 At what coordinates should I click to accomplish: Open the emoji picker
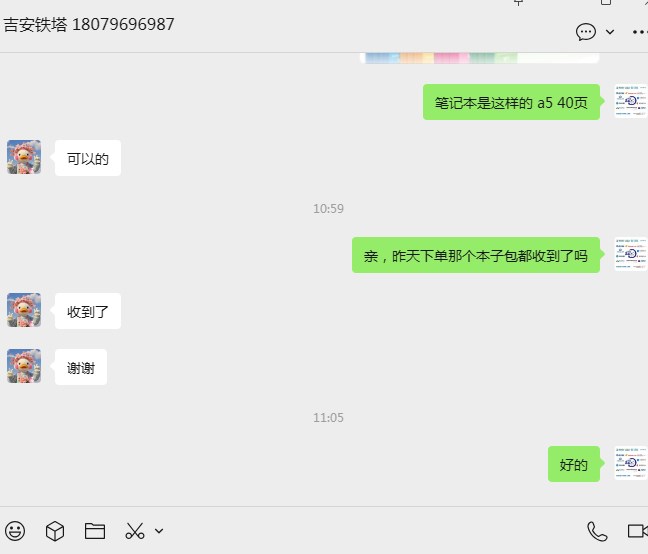tap(15, 531)
